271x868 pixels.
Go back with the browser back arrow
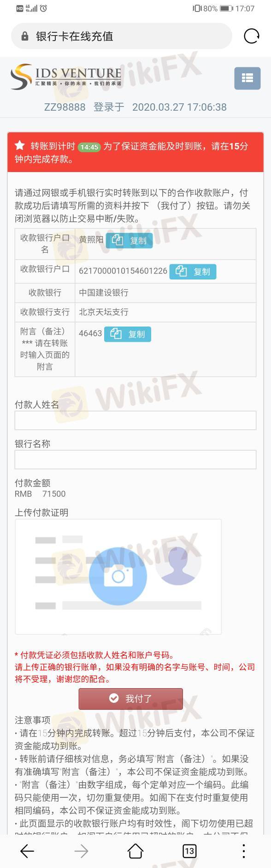coord(27,851)
